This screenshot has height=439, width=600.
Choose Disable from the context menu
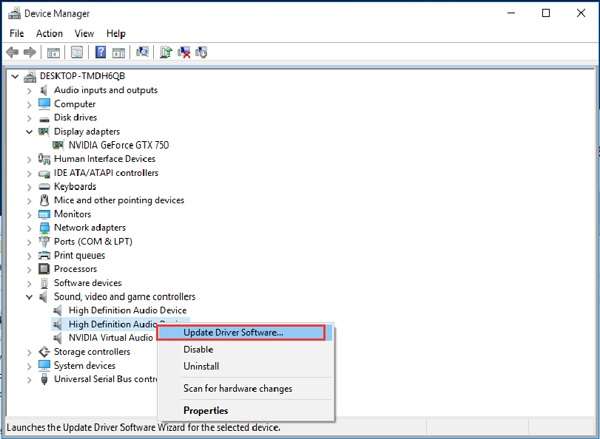246,349
